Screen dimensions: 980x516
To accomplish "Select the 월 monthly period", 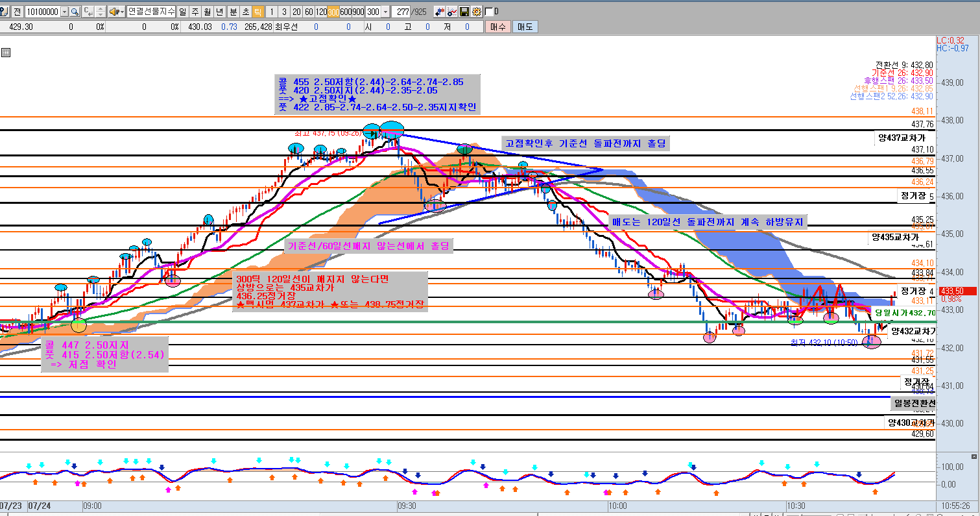I will pyautogui.click(x=207, y=12).
